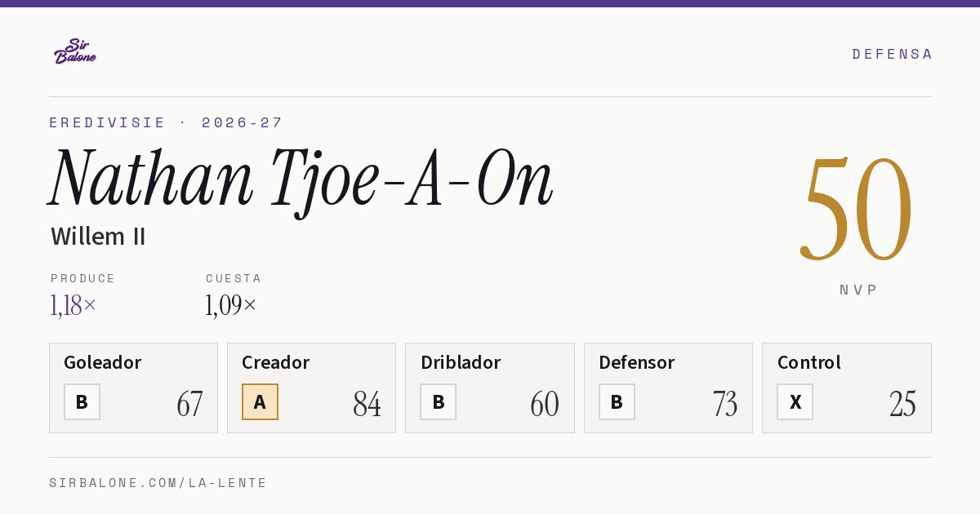Image resolution: width=980 pixels, height=514 pixels.
Task: Click the Driblador card title
Action: coord(461,362)
